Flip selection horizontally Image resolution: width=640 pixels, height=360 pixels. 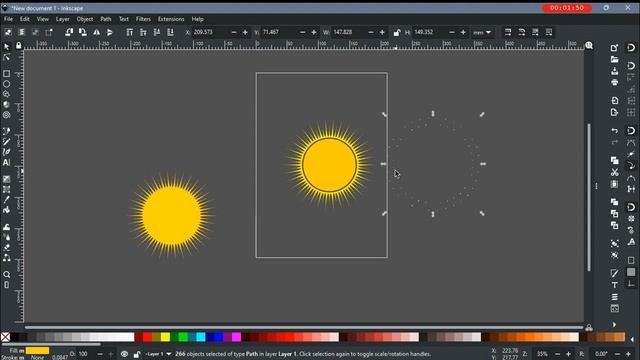tap(96, 32)
